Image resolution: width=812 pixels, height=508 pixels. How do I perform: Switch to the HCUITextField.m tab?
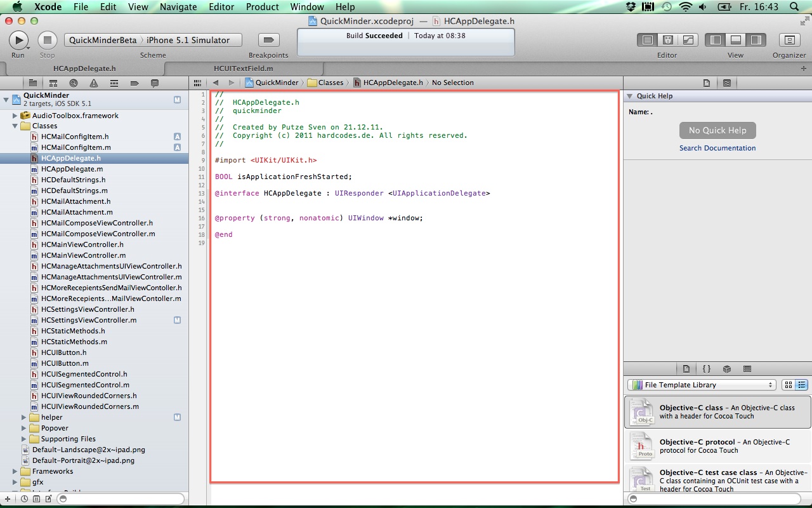coord(244,69)
